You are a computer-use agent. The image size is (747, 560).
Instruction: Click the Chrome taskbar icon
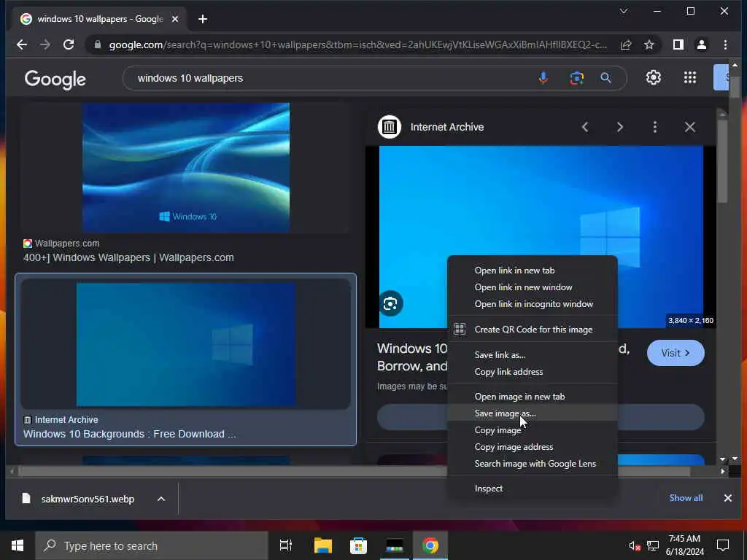point(430,545)
